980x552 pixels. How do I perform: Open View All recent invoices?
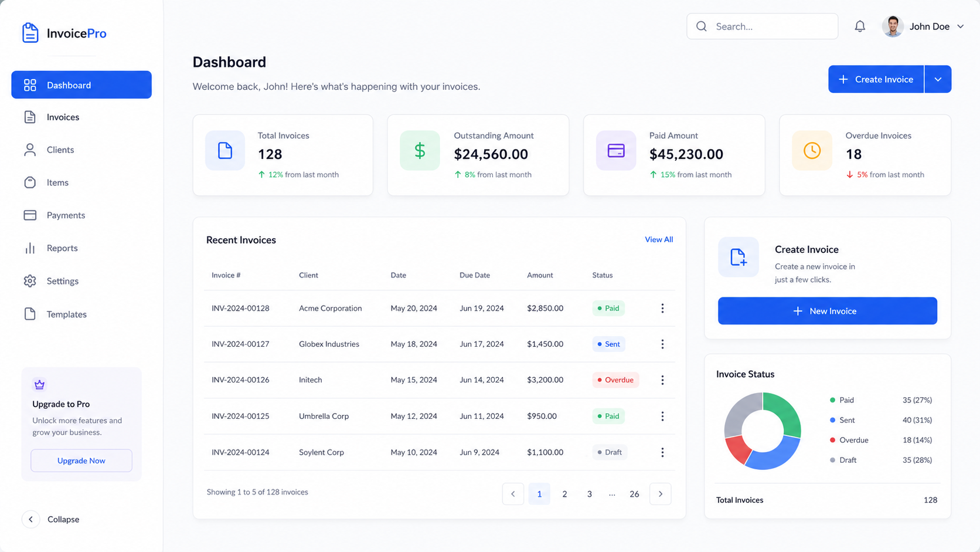click(659, 239)
